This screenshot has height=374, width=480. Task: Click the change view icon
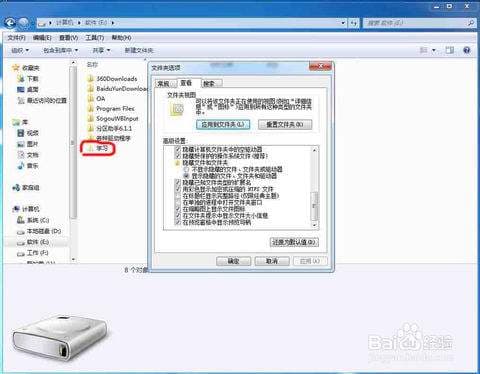(423, 50)
